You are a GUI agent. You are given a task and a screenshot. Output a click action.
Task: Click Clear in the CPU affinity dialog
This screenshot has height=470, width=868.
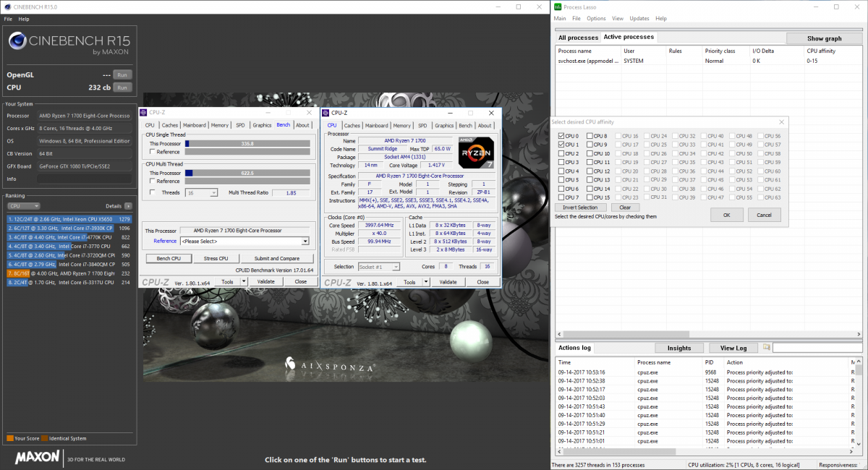pos(625,208)
